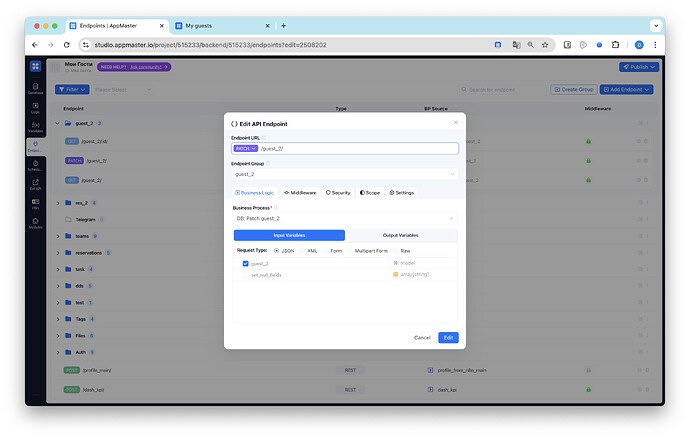This screenshot has height=438, width=690.
Task: Open the PATCH method dropdown in Endpoint URL
Action: point(245,149)
